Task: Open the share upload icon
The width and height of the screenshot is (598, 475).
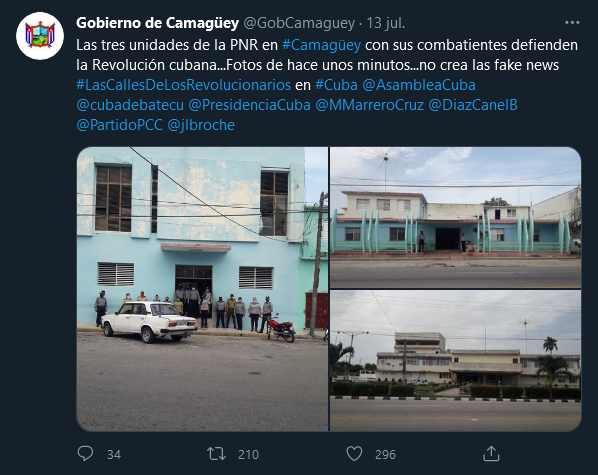Action: [491, 453]
